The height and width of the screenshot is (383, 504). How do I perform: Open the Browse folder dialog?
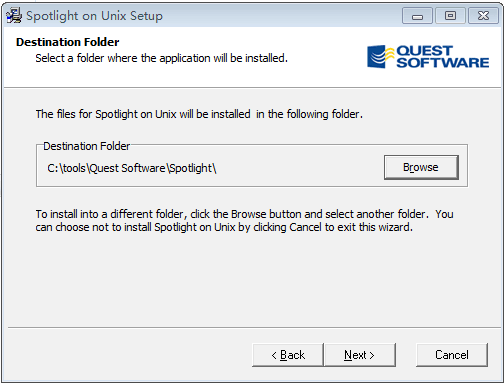point(421,167)
